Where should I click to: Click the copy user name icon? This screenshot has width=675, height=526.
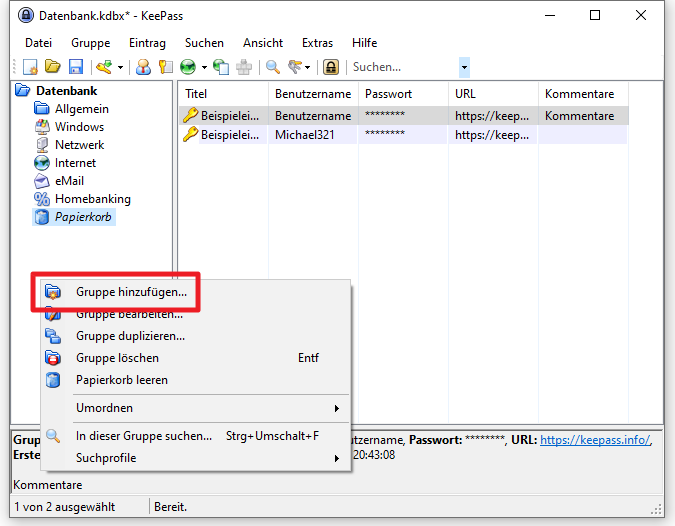tap(143, 67)
